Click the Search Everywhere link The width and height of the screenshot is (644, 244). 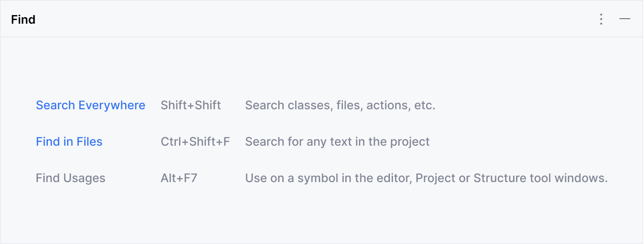(x=90, y=105)
